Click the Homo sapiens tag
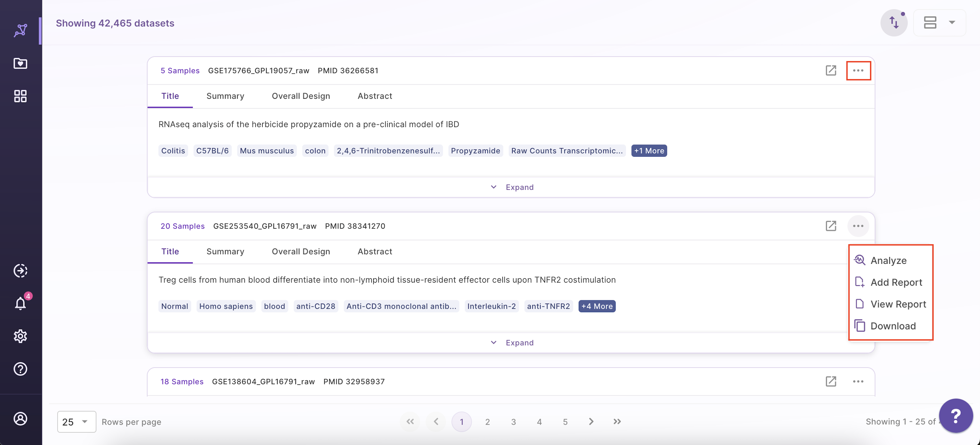Viewport: 980px width, 445px height. coord(226,306)
